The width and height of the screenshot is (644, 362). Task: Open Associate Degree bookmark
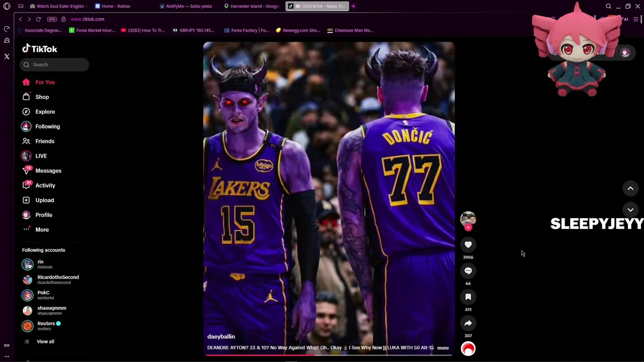(x=40, y=30)
